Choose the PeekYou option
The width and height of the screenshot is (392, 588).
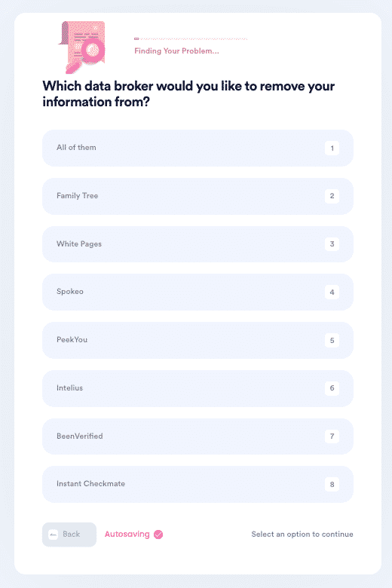click(x=198, y=340)
